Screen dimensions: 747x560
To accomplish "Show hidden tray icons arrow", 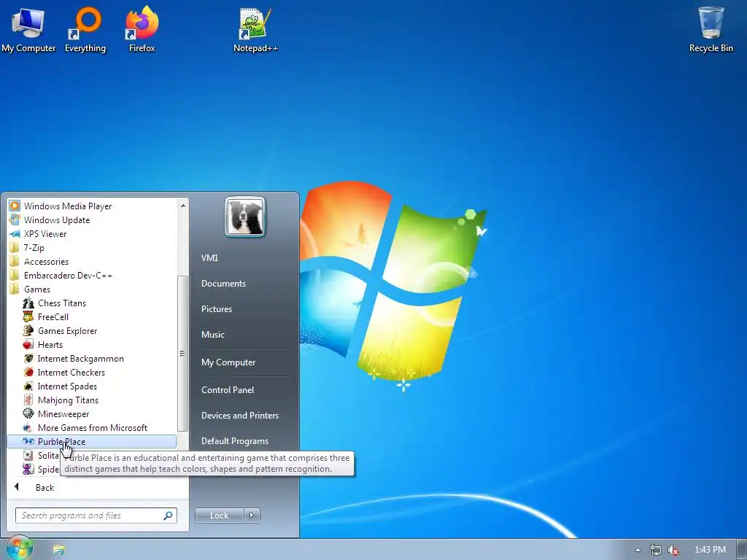I will point(638,550).
